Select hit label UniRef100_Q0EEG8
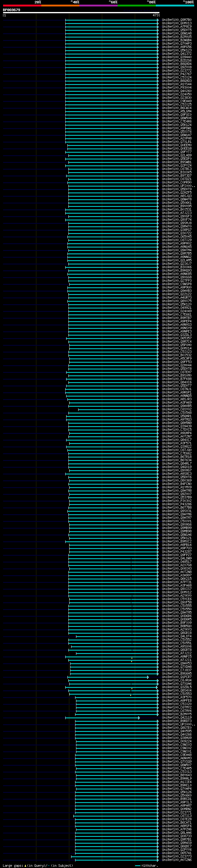 [x=177, y=149]
